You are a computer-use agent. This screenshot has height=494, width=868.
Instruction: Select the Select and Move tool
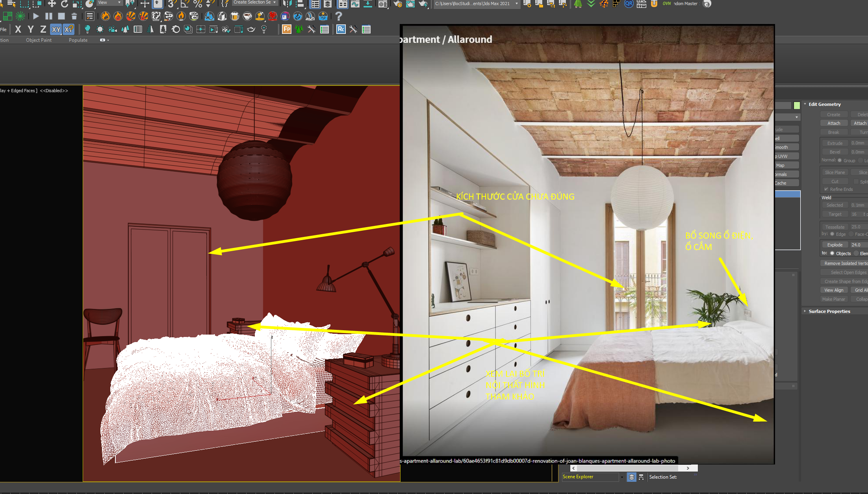point(52,4)
